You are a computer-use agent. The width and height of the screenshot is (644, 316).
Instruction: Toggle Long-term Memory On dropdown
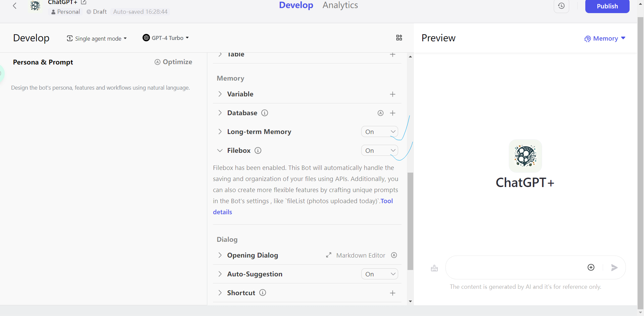pyautogui.click(x=379, y=132)
